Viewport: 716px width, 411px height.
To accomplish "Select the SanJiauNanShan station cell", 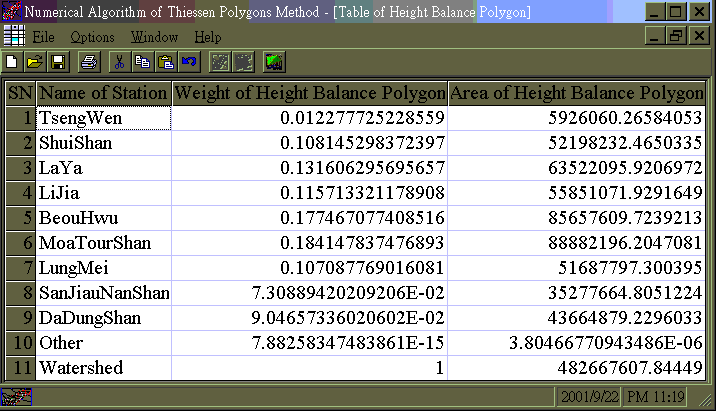I will click(x=104, y=293).
